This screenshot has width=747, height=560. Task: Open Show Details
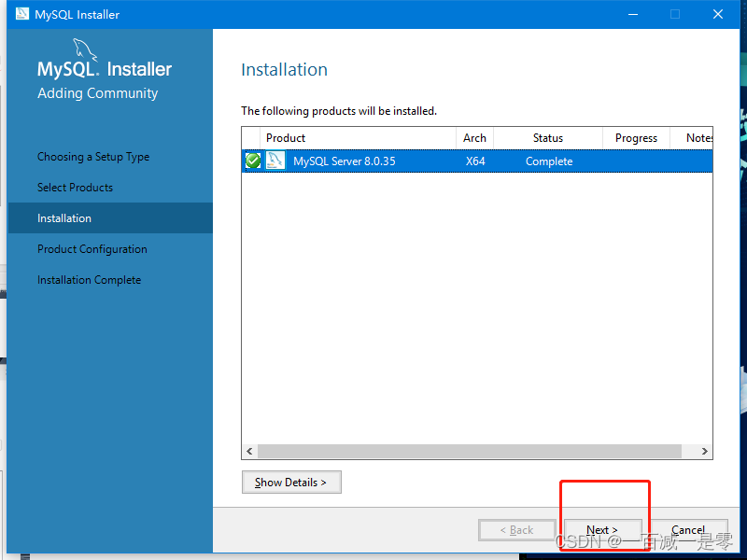tap(291, 483)
